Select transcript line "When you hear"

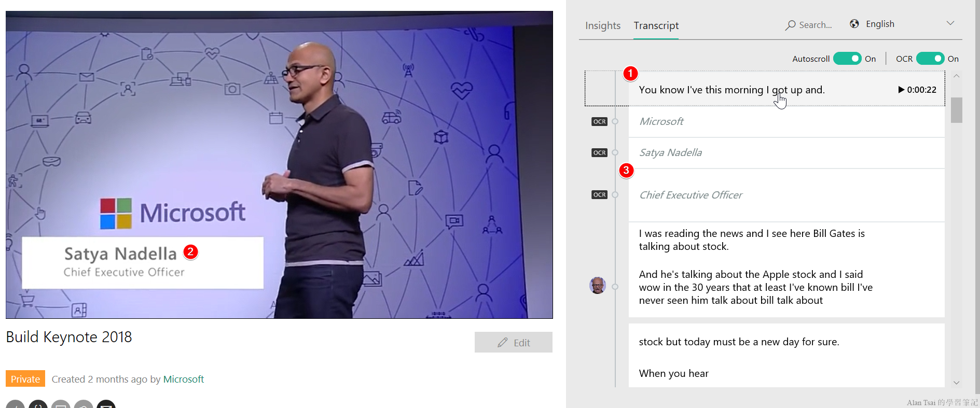click(673, 373)
